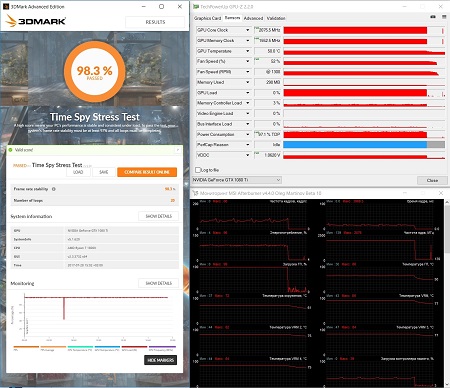Open the Memory Controller Load dropdown
Screen dimensions: 450x388
tap(247, 103)
